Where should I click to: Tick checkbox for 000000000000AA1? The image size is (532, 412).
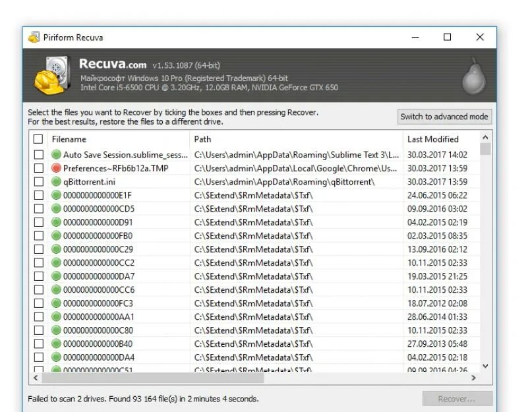39,316
